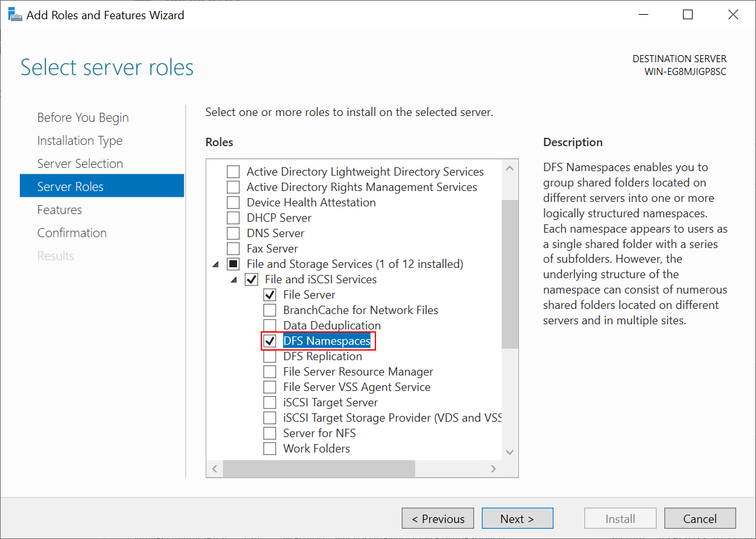
Task: Go to the Features step
Action: (x=60, y=210)
